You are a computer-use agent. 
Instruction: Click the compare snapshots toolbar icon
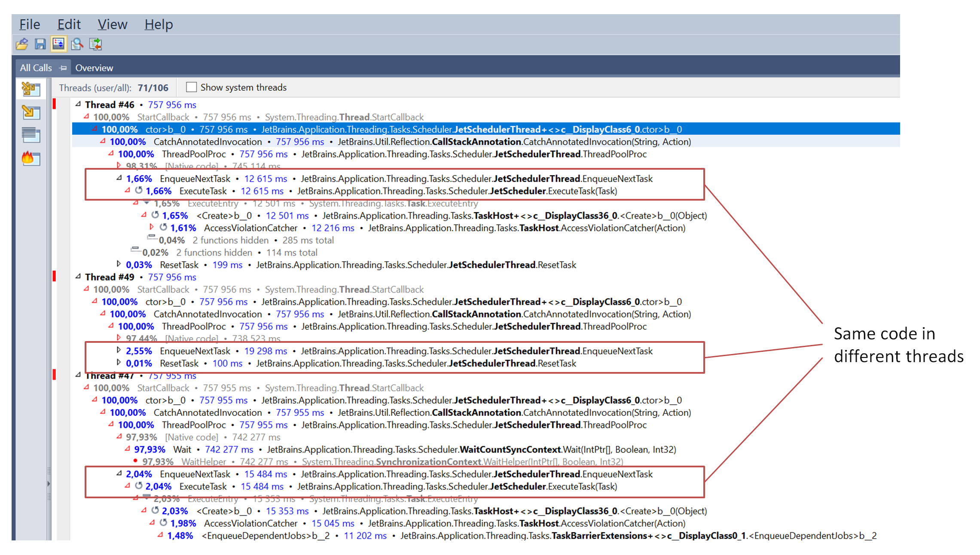click(95, 44)
